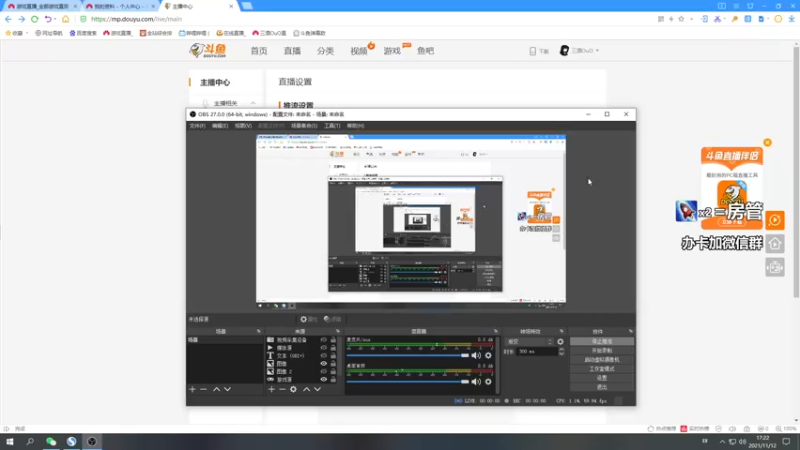Screen dimensions: 800x450
Task: Toggle visibility of display capture source
Action: pyautogui.click(x=323, y=380)
